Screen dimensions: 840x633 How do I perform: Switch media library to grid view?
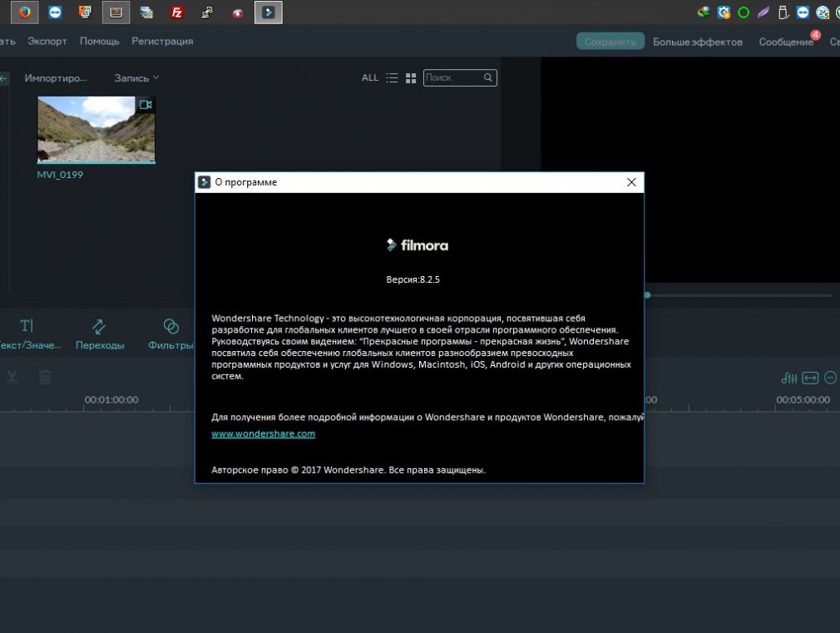411,78
